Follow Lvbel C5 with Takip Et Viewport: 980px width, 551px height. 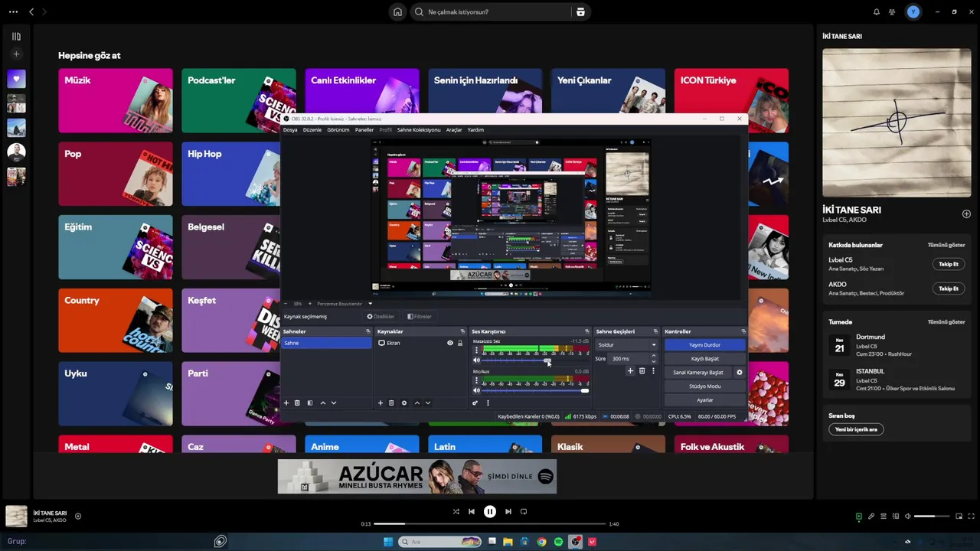[x=949, y=264]
